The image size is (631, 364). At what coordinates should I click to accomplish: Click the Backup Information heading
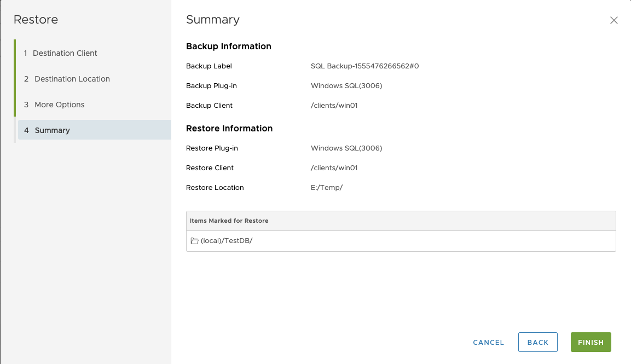pyautogui.click(x=228, y=47)
